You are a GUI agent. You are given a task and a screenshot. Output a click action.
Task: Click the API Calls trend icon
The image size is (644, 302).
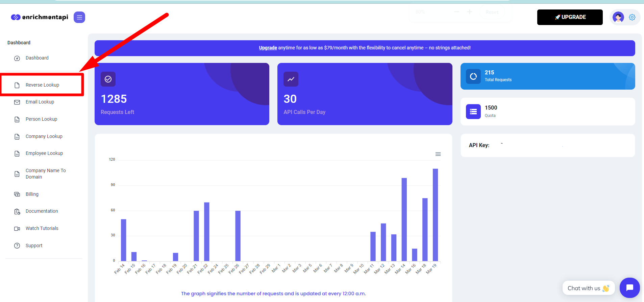tap(291, 79)
